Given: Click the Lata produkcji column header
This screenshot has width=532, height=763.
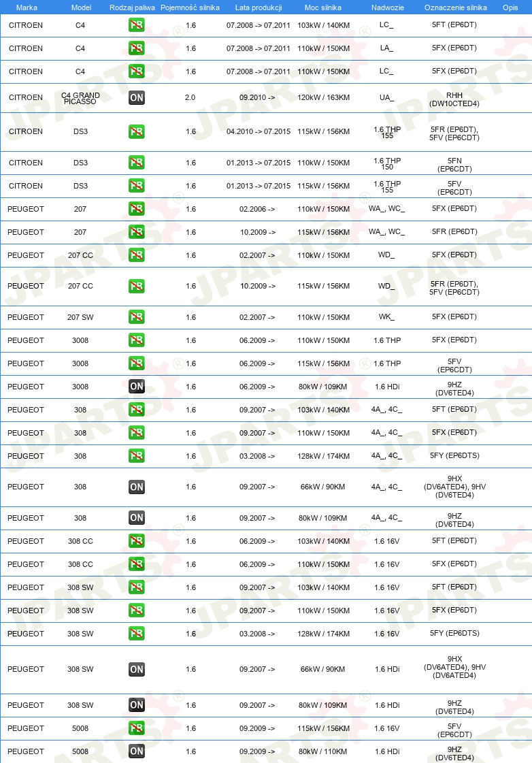Looking at the screenshot, I should [x=259, y=7].
